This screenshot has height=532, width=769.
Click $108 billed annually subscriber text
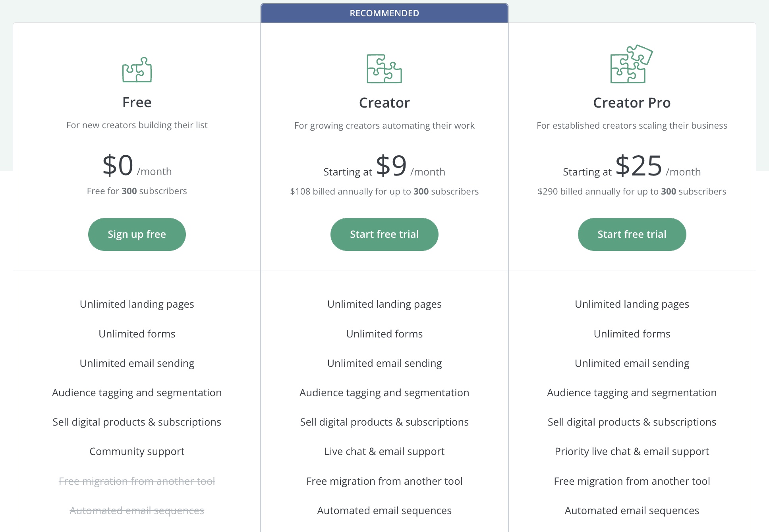point(384,191)
